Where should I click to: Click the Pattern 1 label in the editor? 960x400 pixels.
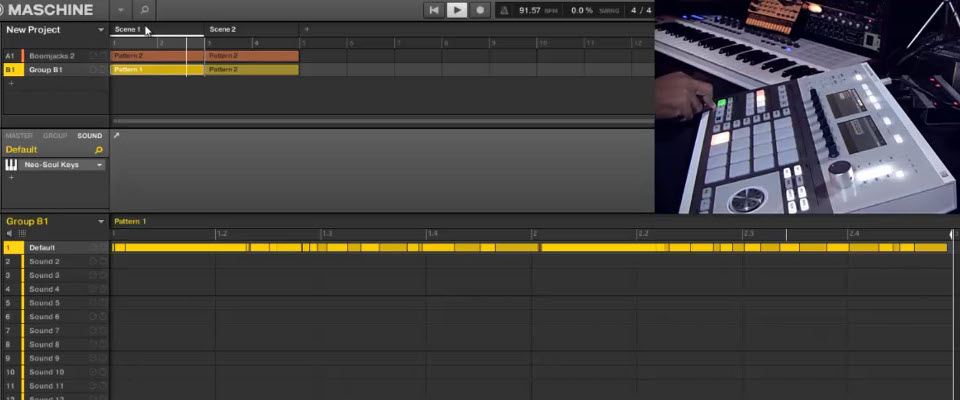tap(130, 222)
